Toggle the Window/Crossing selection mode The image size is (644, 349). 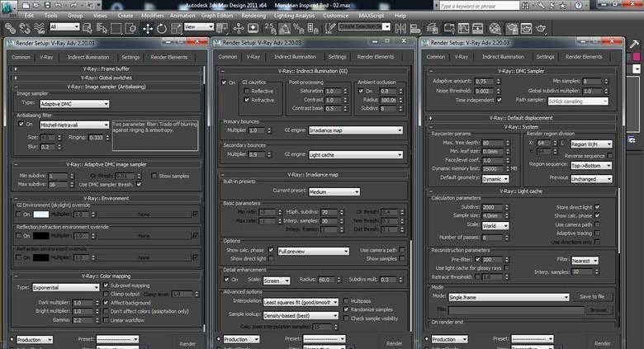[x=130, y=28]
